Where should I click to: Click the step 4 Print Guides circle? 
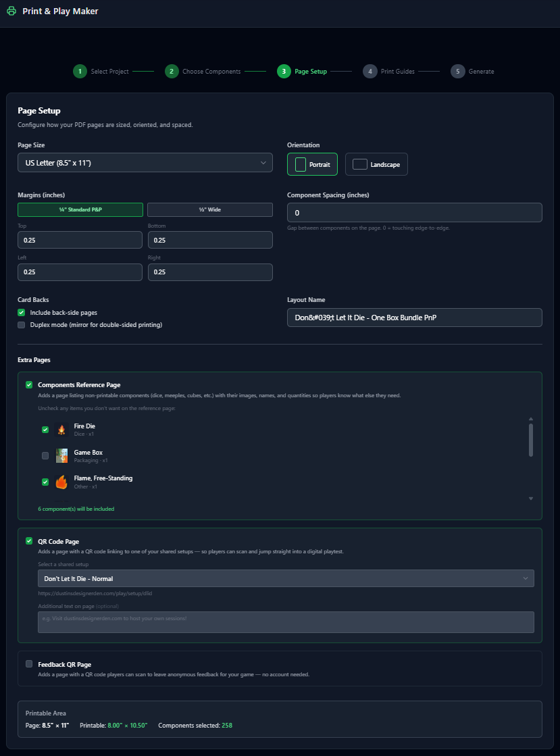click(x=370, y=70)
